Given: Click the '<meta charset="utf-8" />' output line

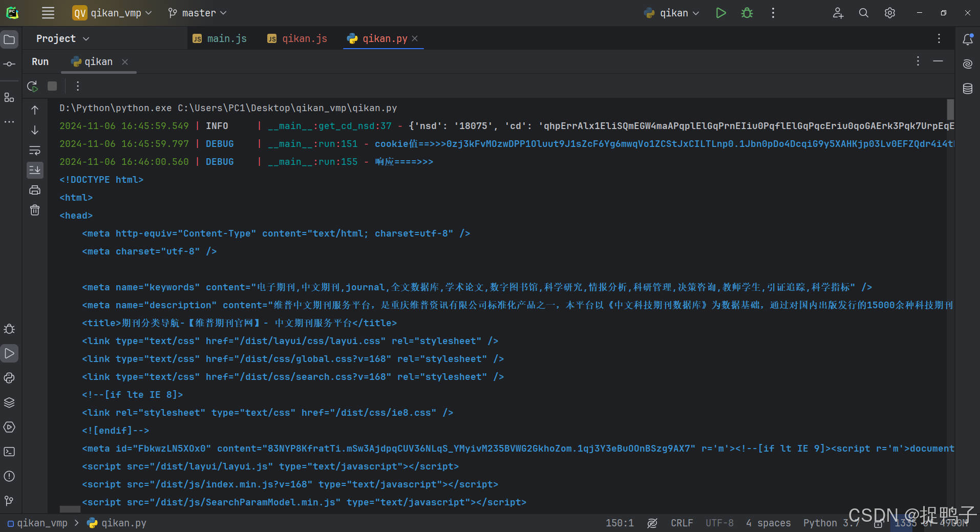Looking at the screenshot, I should point(150,251).
